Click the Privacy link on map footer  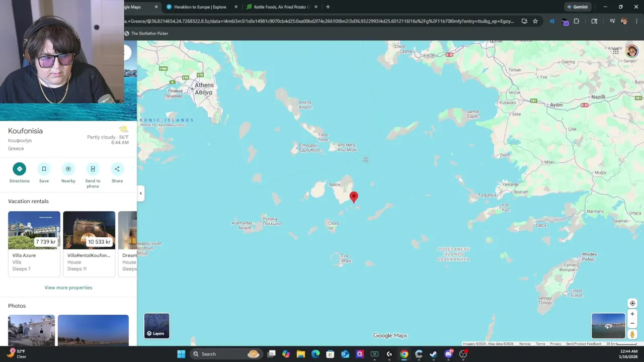[x=555, y=344]
